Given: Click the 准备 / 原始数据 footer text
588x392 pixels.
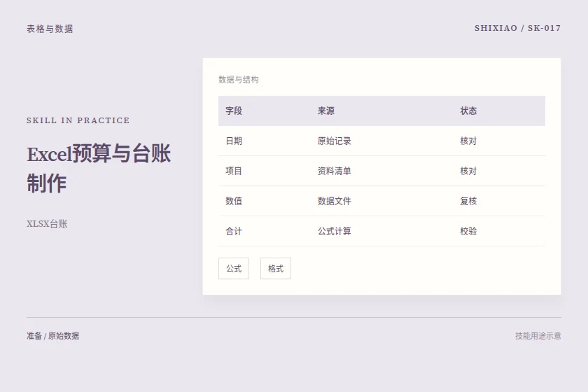Looking at the screenshot, I should point(53,336).
